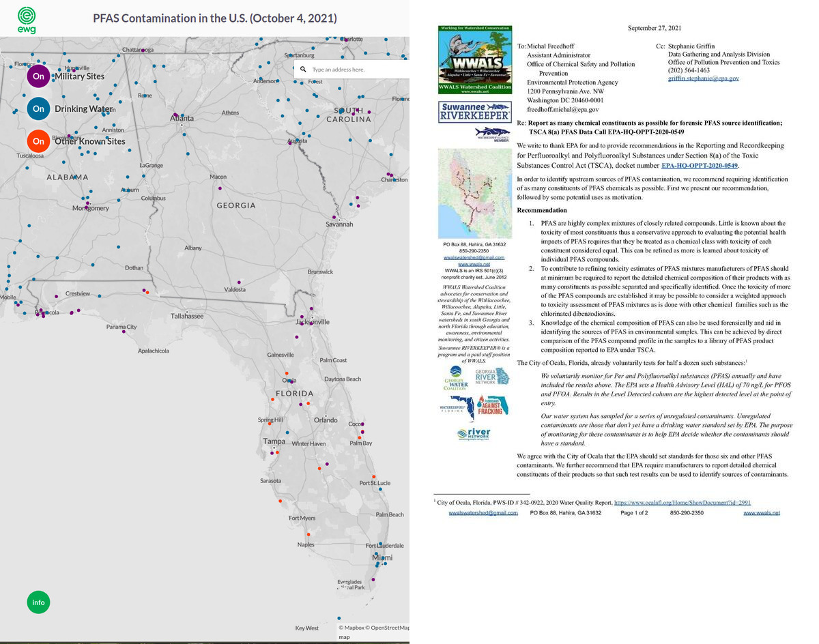Click www.wwals.net link in the footer
Viewport: 819px width, 644px height.
tap(762, 513)
